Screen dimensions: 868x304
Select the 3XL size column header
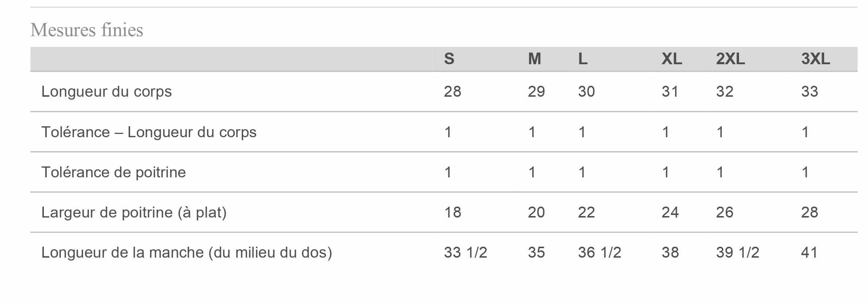pyautogui.click(x=815, y=59)
